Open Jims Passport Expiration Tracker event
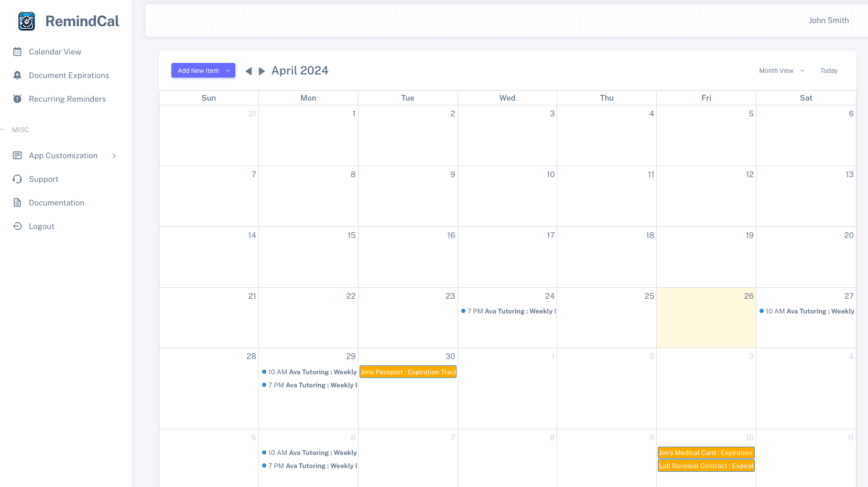868x487 pixels. [408, 372]
